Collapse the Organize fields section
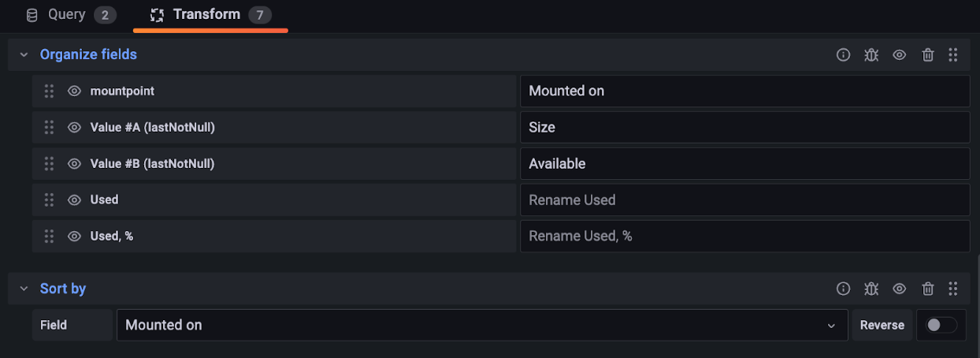 pos(24,54)
